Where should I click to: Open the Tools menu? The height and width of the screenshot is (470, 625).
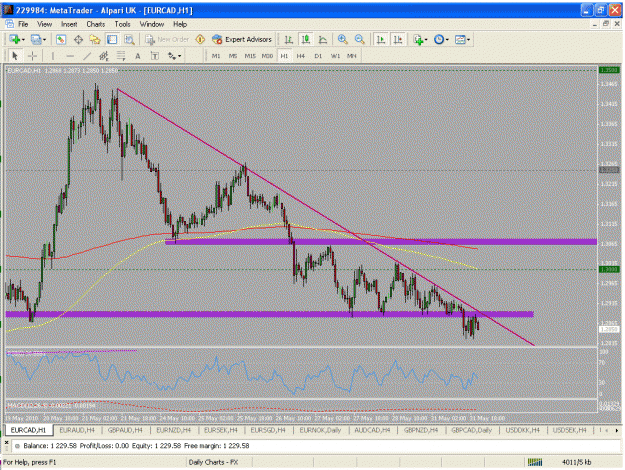122,24
